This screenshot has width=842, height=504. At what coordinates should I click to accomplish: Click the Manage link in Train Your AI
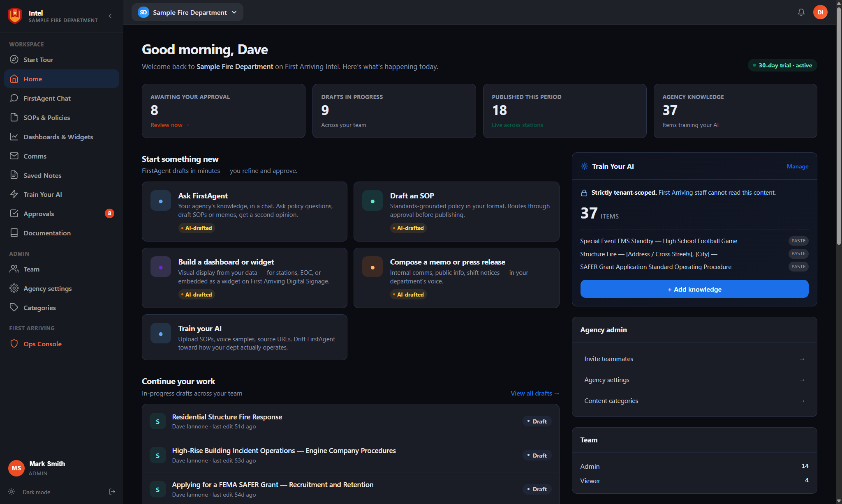tap(798, 166)
